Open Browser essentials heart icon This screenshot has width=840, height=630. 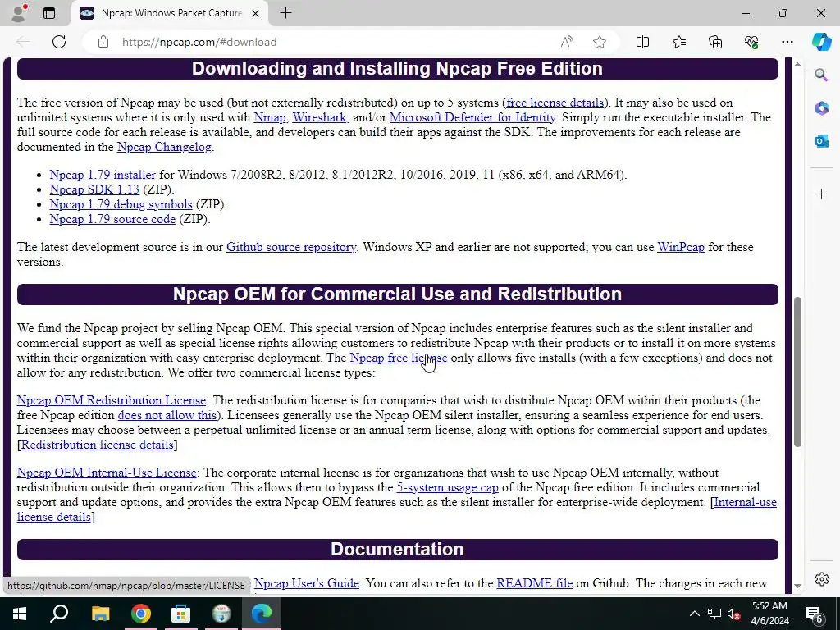pyautogui.click(x=751, y=42)
